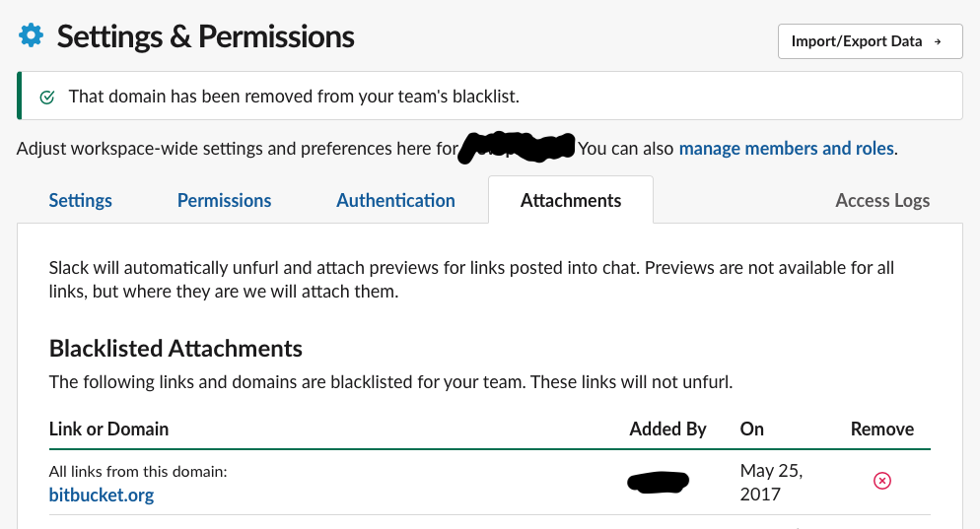Switch to the Permissions tab
Image resolution: width=980 pixels, height=529 pixels.
click(225, 201)
